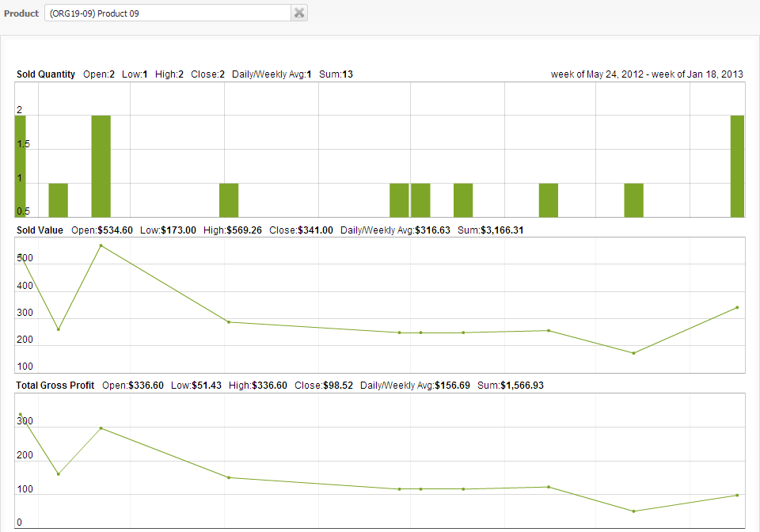Select the Sold Quantity chart title

pyautogui.click(x=46, y=74)
